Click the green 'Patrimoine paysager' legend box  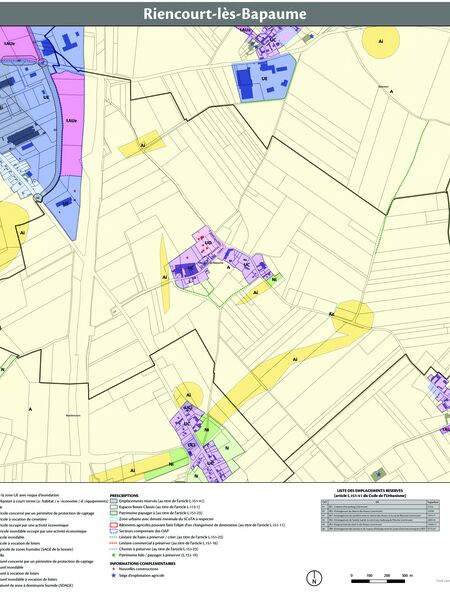[x=113, y=513]
